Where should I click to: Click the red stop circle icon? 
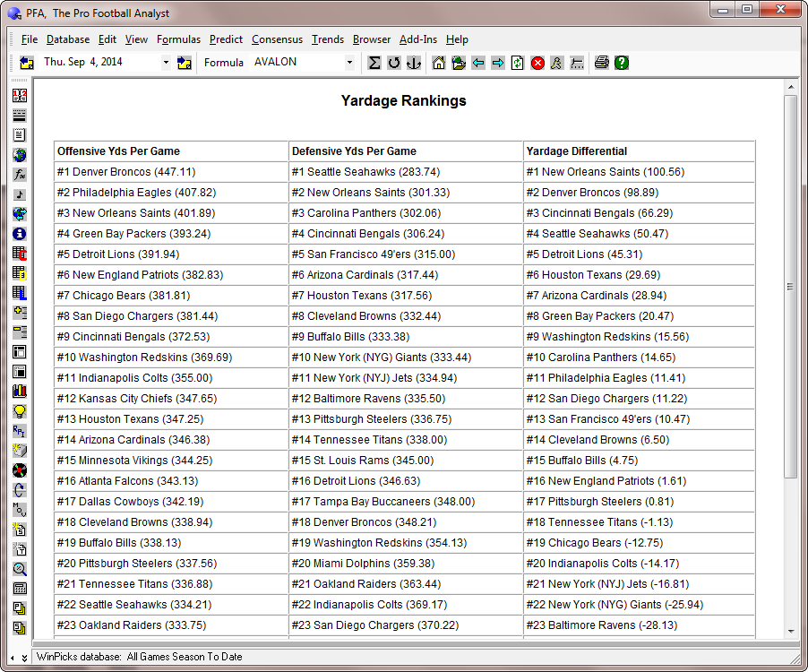click(537, 63)
